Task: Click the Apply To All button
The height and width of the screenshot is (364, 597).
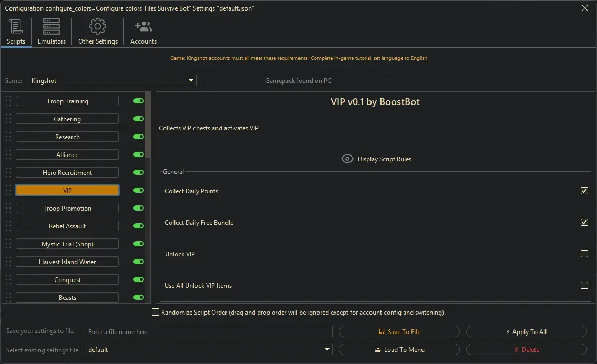Action: pos(526,332)
